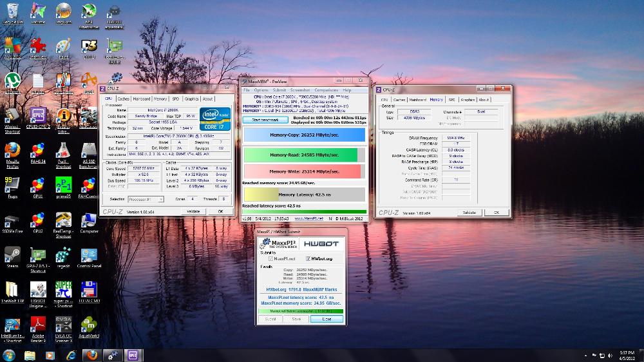The image size is (644, 362).
Task: Launch IrfanView from the desktop
Action: pyautogui.click(x=38, y=48)
